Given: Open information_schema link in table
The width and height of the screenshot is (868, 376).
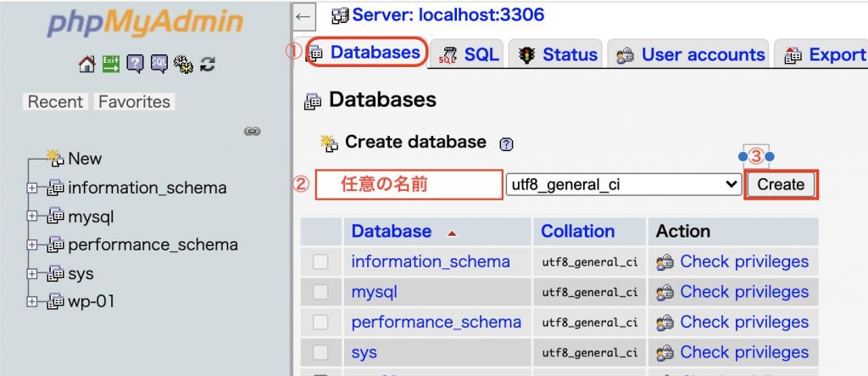Looking at the screenshot, I should pyautogui.click(x=431, y=261).
